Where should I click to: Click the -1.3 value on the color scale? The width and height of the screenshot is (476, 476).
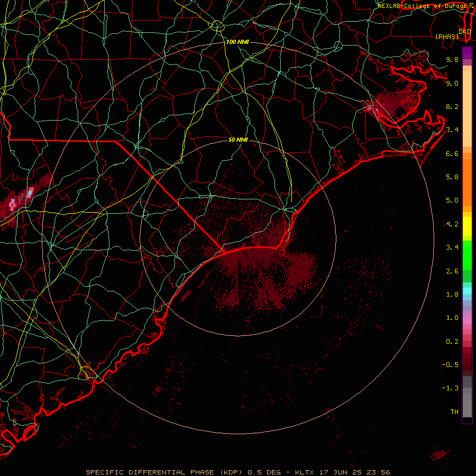(x=450, y=388)
